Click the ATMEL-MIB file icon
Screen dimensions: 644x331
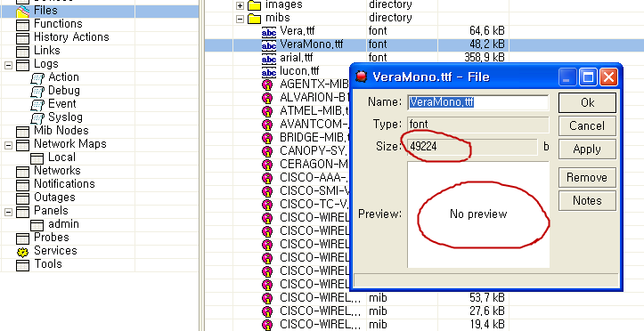click(x=267, y=111)
